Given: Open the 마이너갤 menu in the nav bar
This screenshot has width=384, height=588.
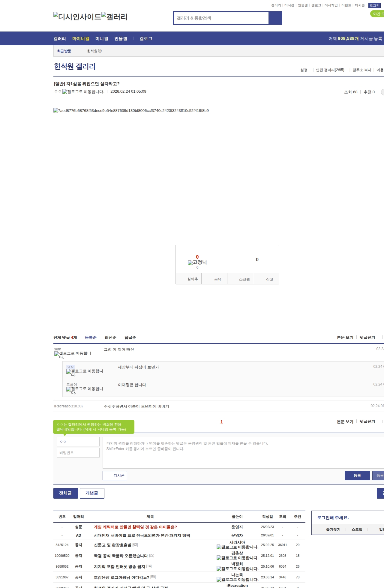Looking at the screenshot, I should click(81, 39).
